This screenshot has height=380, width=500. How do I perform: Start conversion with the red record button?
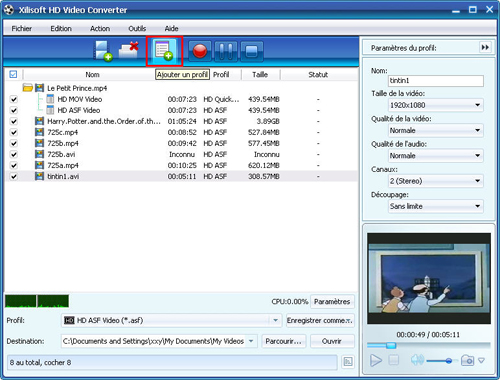200,51
